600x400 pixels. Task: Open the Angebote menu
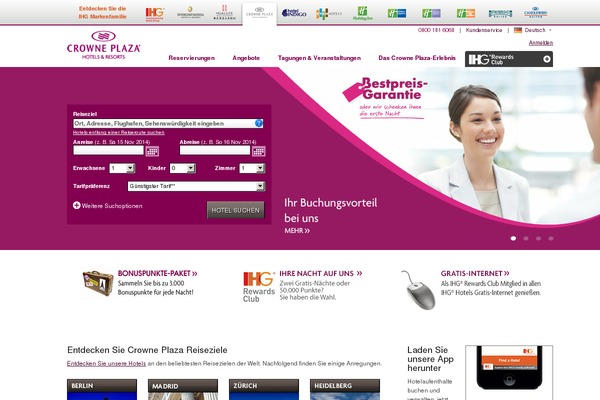point(246,58)
